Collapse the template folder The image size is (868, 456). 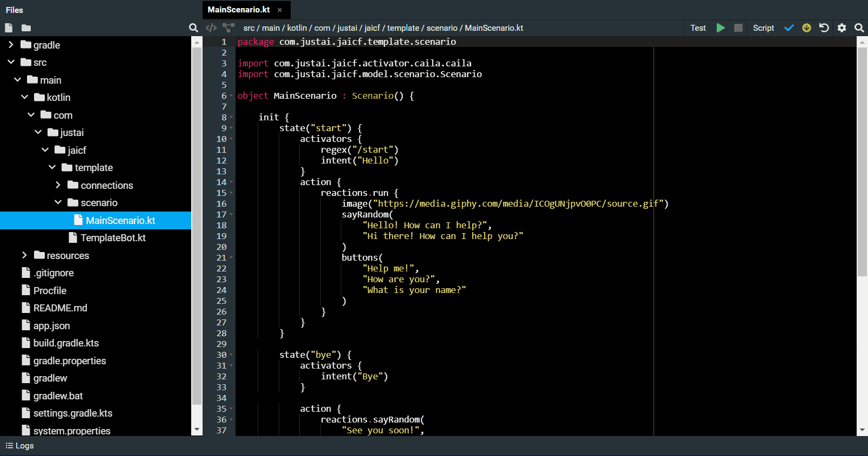(52, 167)
